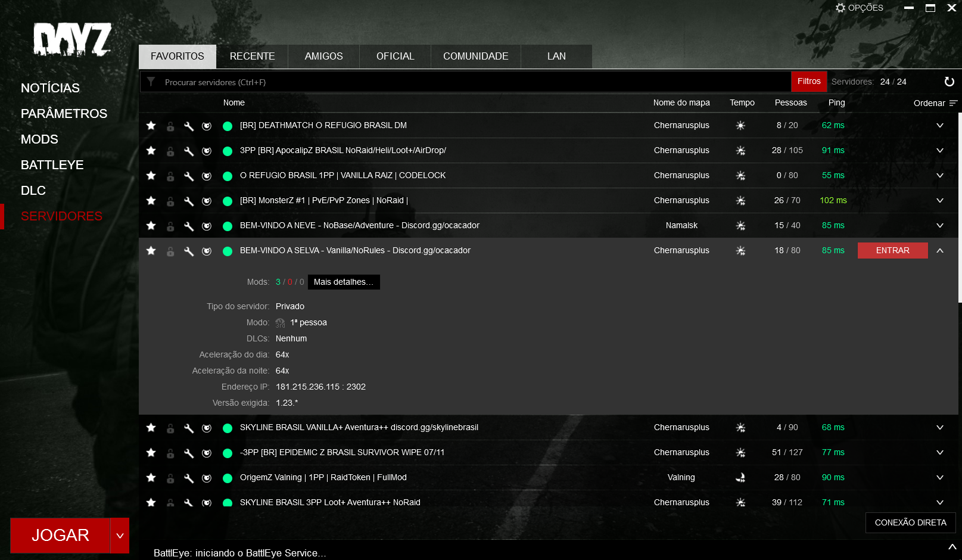Open dropdown arrow next to JOGAR
This screenshot has height=560, width=962.
[x=120, y=536]
